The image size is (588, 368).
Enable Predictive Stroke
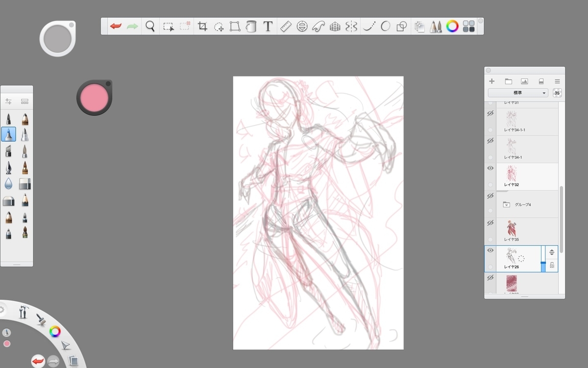coord(386,26)
